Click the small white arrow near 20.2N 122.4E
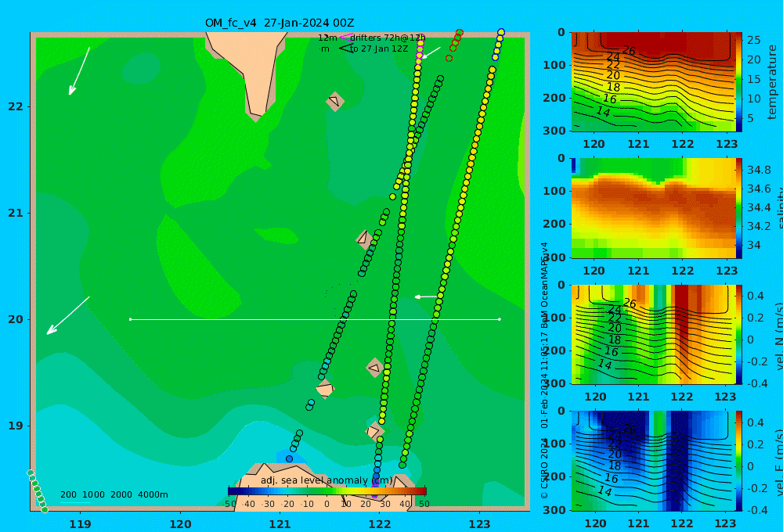Image resolution: width=783 pixels, height=532 pixels. tap(426, 297)
